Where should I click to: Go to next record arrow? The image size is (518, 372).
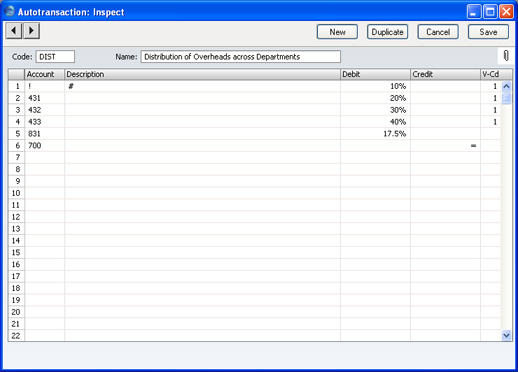31,31
